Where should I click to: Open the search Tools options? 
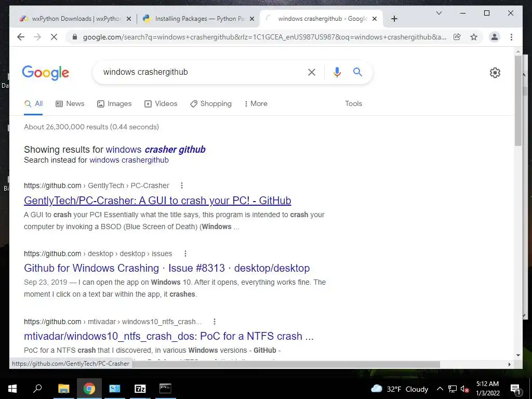click(x=353, y=104)
